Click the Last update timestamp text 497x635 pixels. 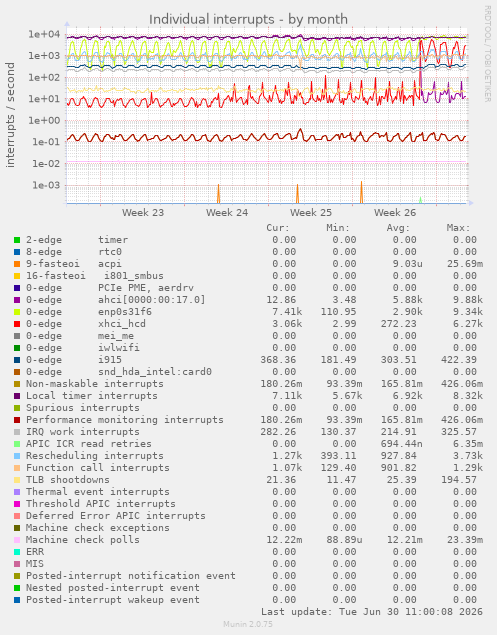372,612
